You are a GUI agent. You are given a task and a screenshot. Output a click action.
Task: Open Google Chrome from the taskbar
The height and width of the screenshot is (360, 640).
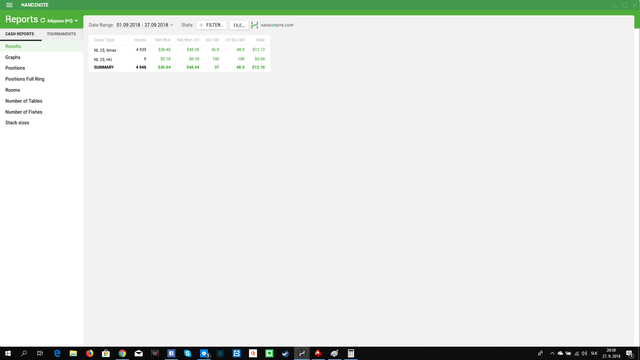point(122,353)
